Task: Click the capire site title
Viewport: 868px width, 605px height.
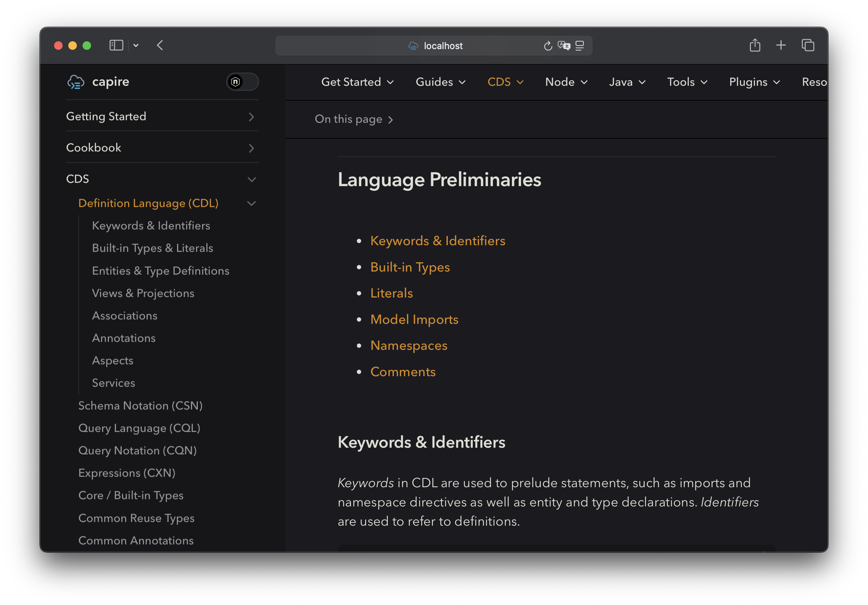Action: 111,82
